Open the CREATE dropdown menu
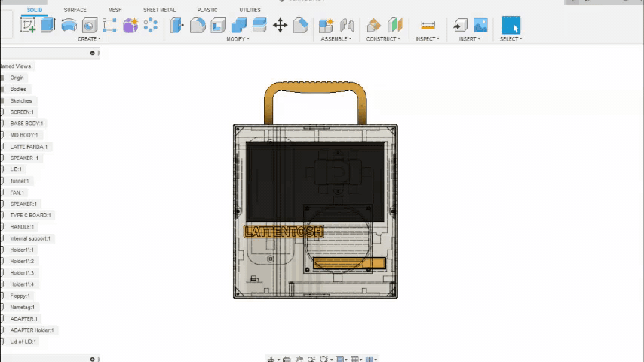 pos(89,39)
